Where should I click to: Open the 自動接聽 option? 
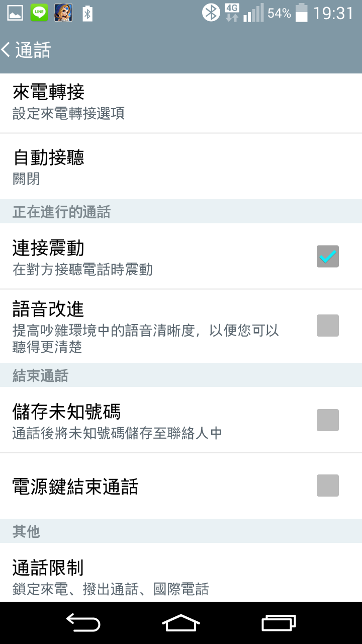[x=181, y=167]
